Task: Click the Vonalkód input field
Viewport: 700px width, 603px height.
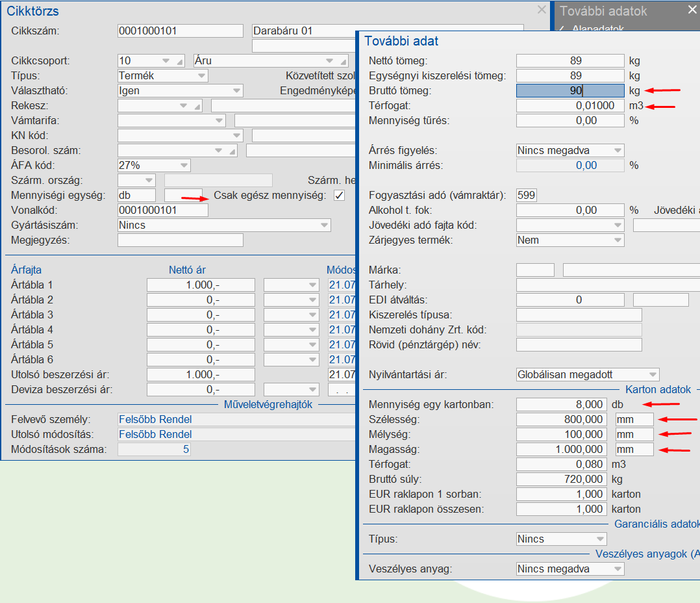Action: [162, 211]
